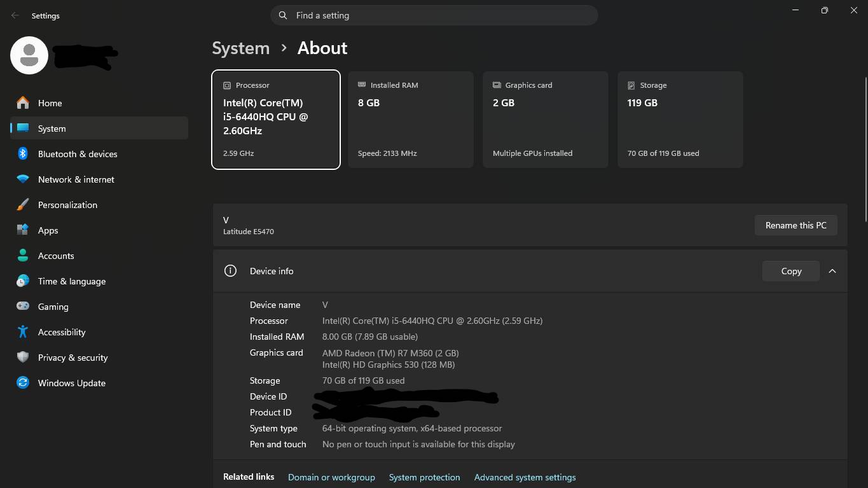Click the Latitude E5470 model text
Viewport: 868px width, 488px height.
click(249, 232)
